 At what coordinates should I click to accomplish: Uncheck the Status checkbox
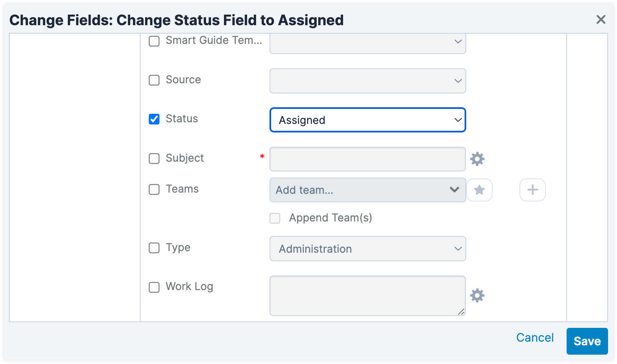click(154, 119)
